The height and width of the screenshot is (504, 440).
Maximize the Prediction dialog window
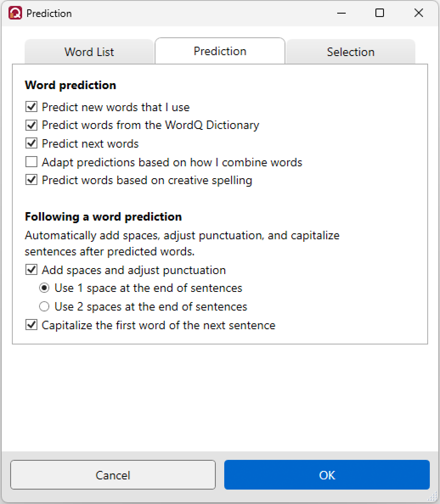click(x=380, y=13)
